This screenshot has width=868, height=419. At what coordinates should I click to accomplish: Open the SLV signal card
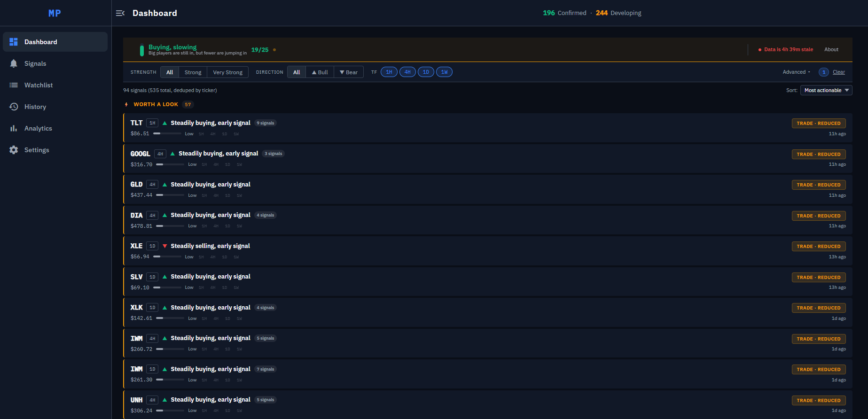point(488,282)
